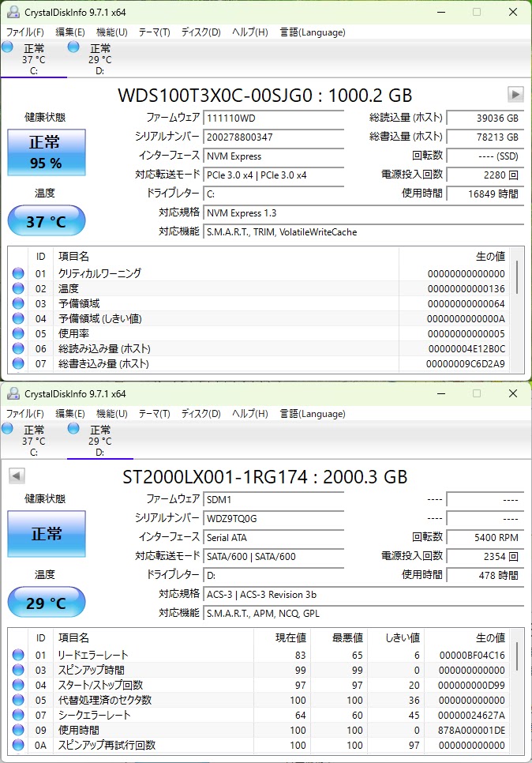Click status orb for 使用率 row
Viewport: 532px width, 763px height.
click(18, 333)
